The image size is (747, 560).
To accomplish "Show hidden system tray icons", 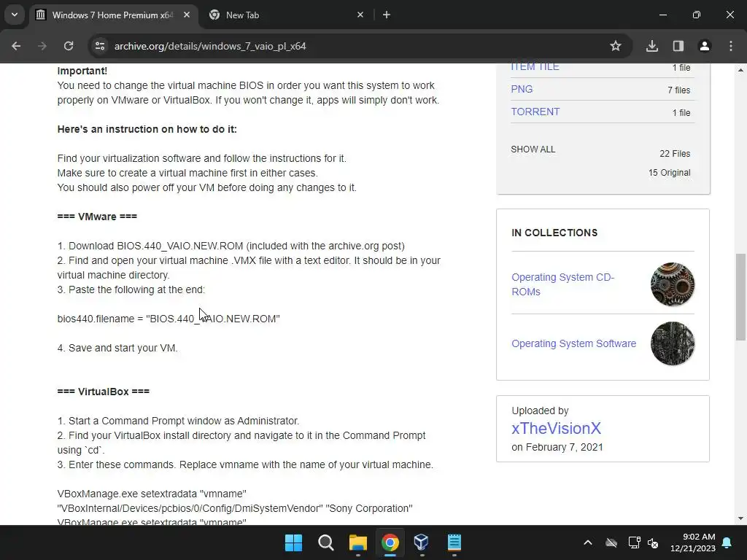I will click(x=588, y=542).
